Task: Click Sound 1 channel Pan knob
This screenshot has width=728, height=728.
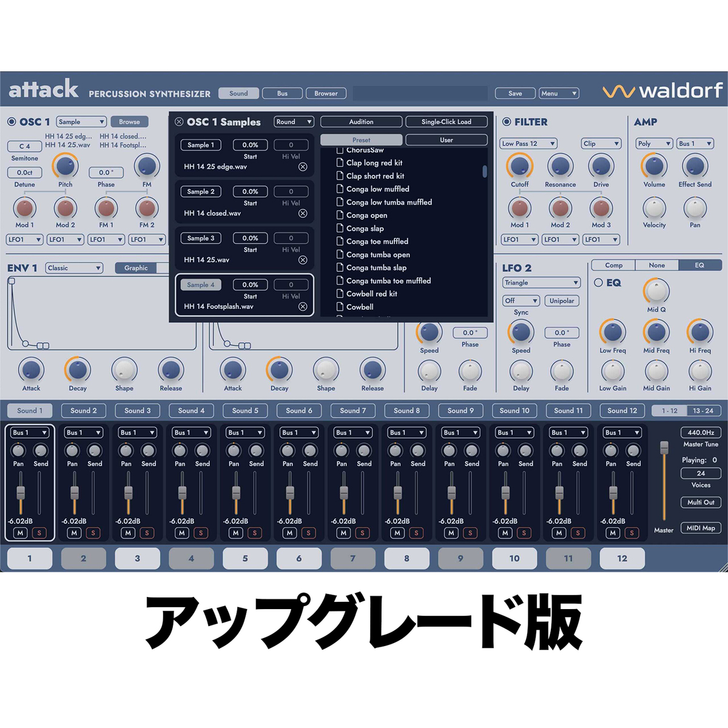Action: 18,450
